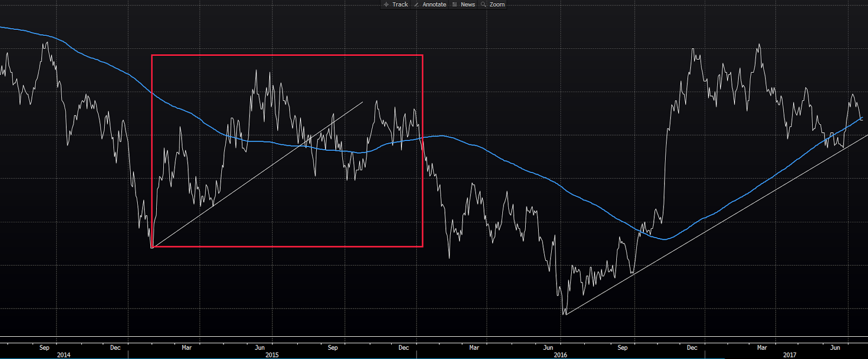
Task: Click the Mar 2016 axis label
Action: pos(474,348)
